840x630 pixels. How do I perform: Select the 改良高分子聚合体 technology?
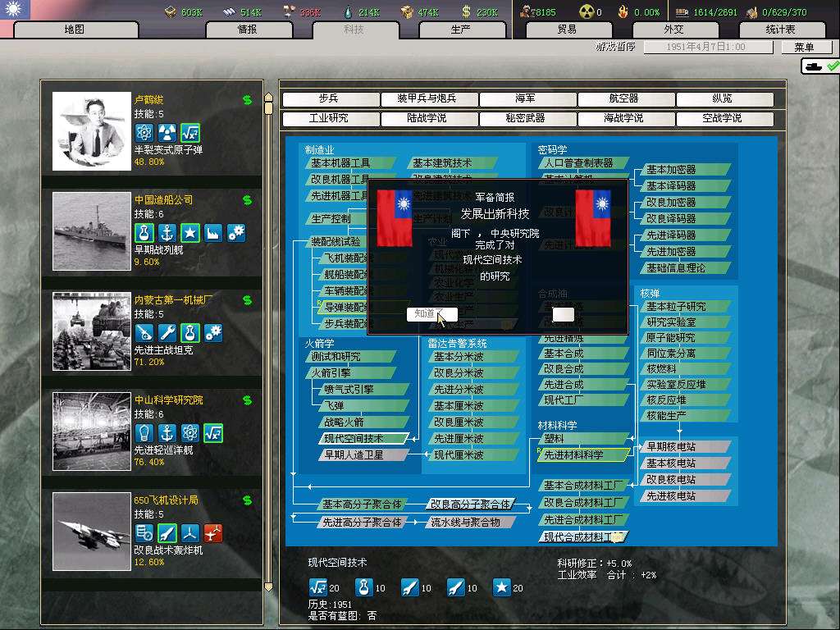click(472, 504)
